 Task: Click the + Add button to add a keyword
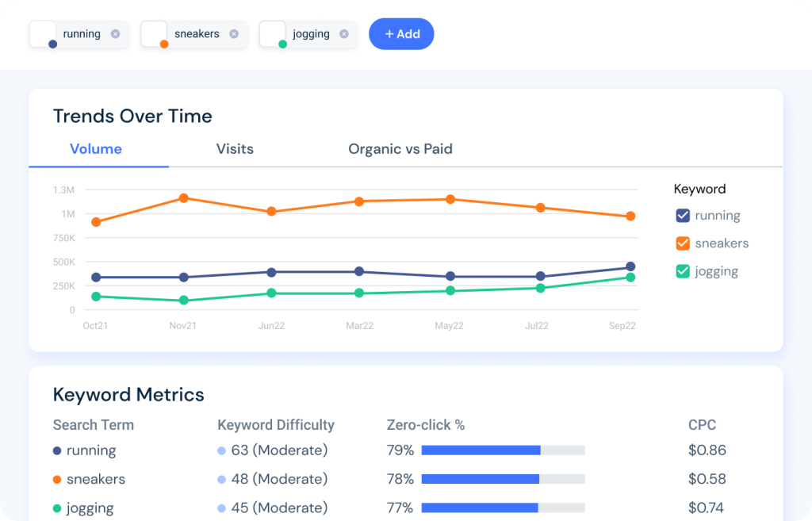pyautogui.click(x=401, y=34)
